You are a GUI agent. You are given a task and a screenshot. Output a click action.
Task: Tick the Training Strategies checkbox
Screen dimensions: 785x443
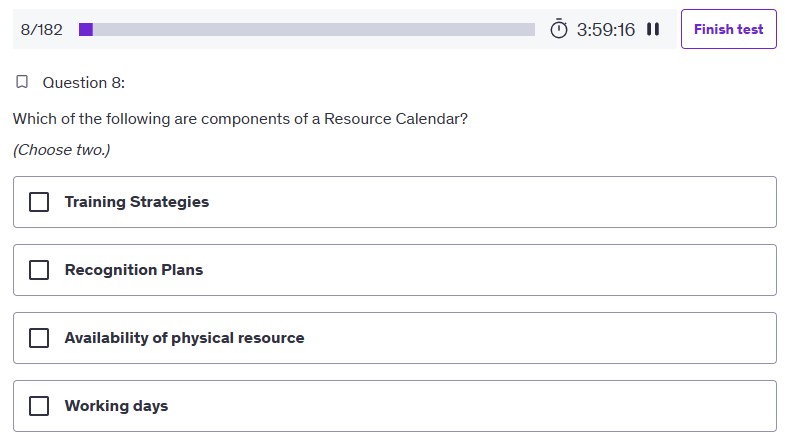click(39, 202)
